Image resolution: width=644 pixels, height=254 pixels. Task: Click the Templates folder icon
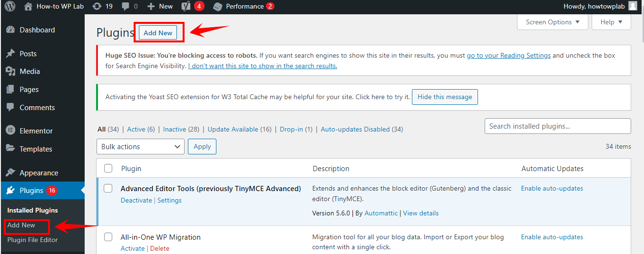click(10, 149)
